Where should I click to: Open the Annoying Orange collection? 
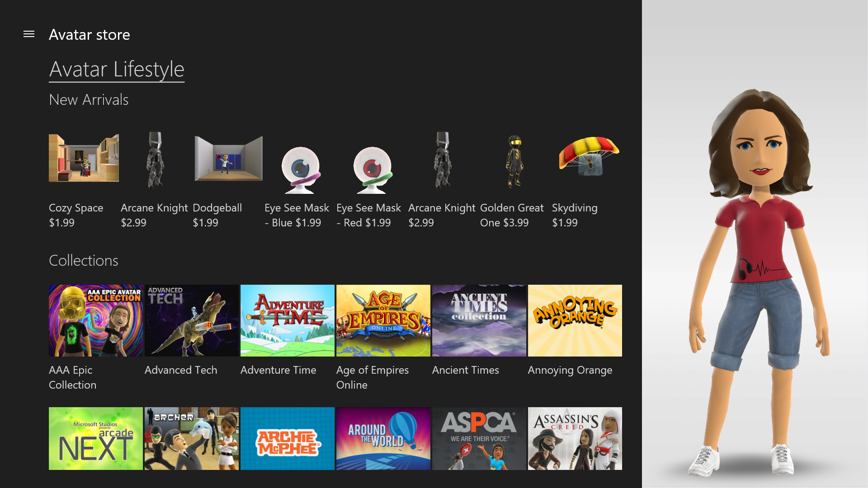[575, 320]
